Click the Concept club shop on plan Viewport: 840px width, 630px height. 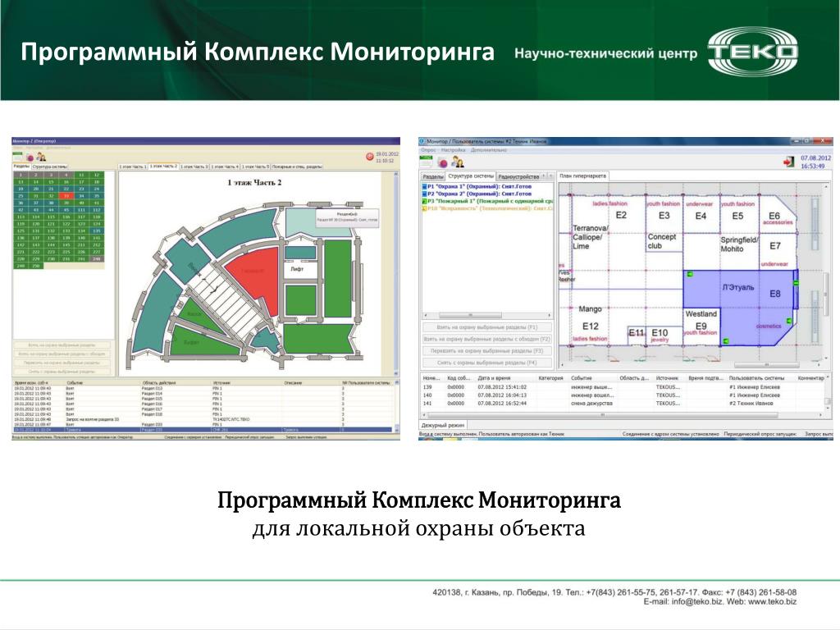[662, 241]
